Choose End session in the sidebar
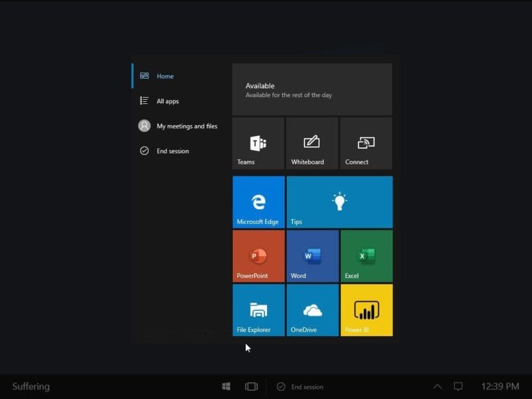The width and height of the screenshot is (532, 399). (x=172, y=151)
